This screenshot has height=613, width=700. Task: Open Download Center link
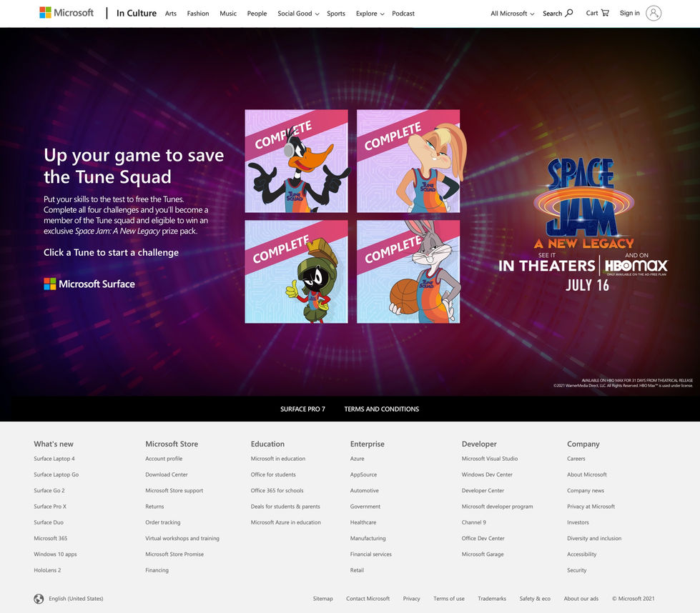click(167, 474)
